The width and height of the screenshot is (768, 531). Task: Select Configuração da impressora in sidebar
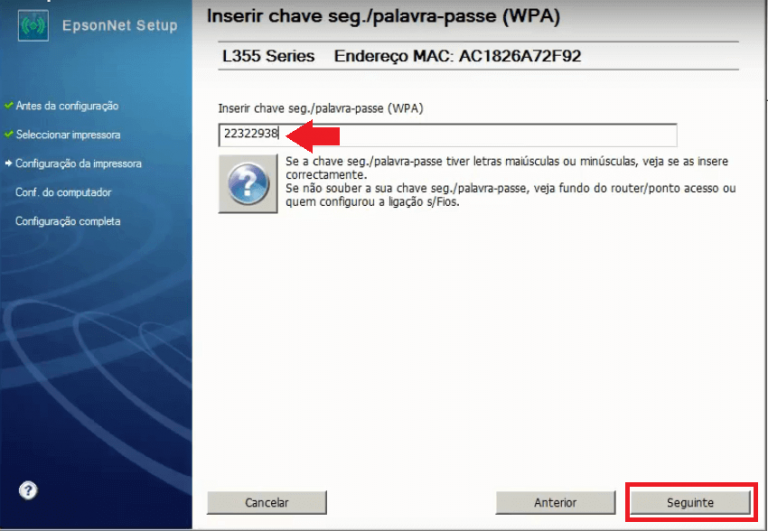coord(78,163)
